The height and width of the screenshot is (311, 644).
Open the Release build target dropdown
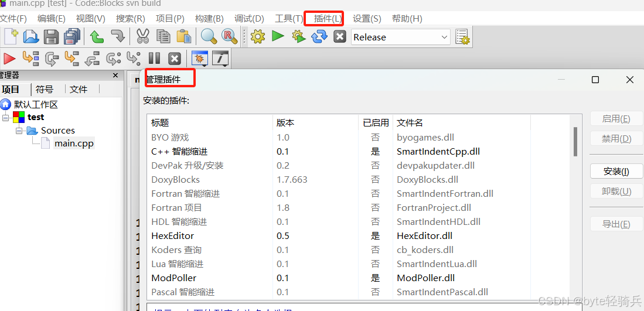(x=400, y=37)
